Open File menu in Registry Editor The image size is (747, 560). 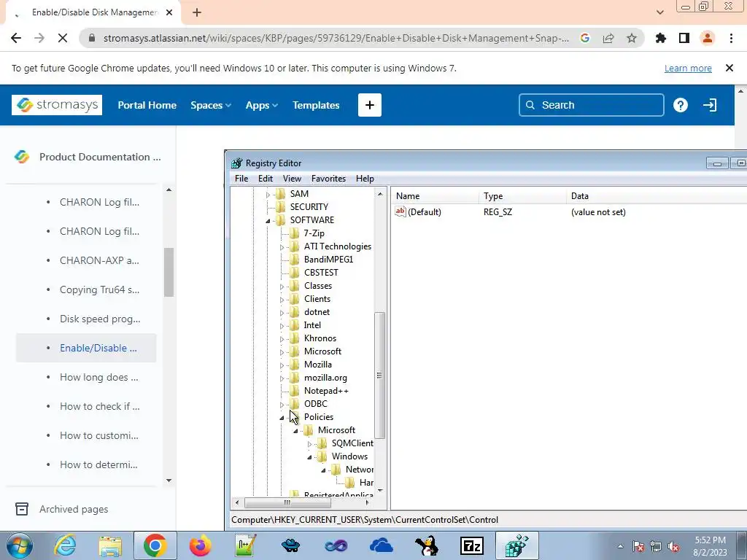click(x=241, y=179)
